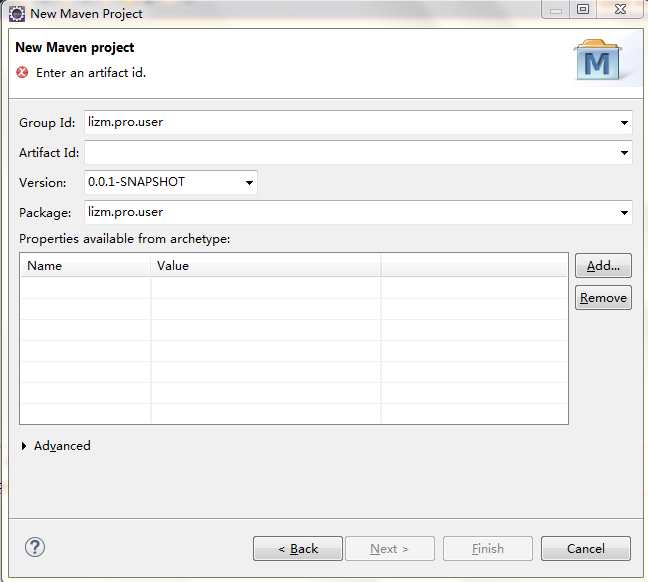
Task: Click the Eclipse icon in the title bar
Action: (x=17, y=14)
